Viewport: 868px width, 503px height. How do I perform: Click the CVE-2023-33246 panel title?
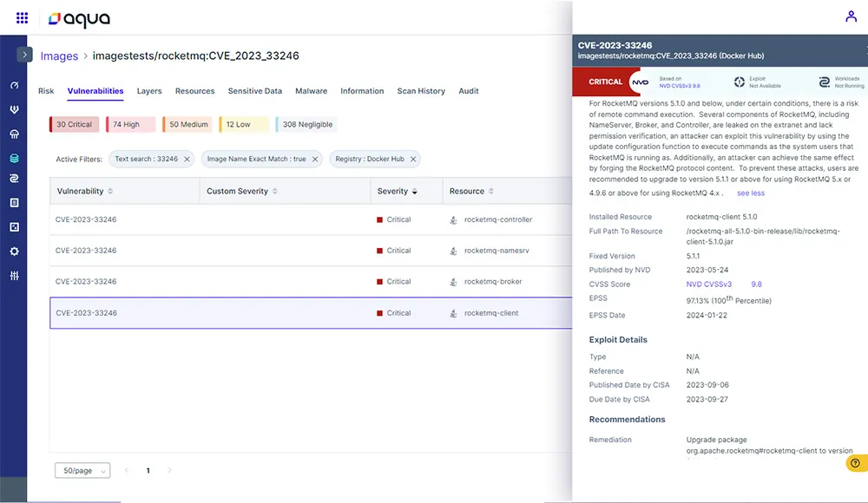point(615,45)
